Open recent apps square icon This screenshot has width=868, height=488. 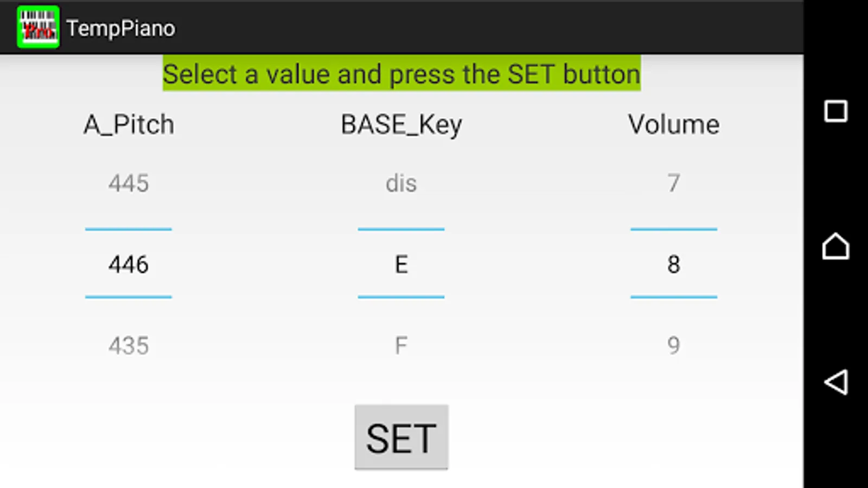(x=835, y=111)
